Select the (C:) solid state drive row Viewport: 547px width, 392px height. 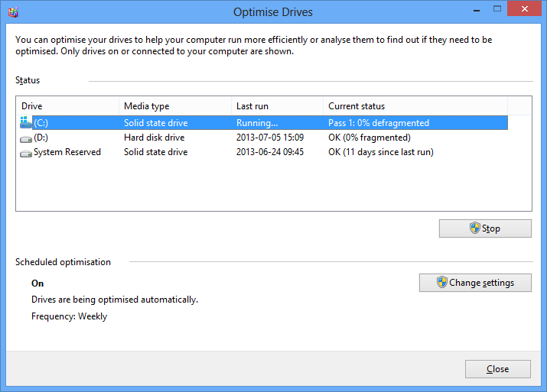263,123
